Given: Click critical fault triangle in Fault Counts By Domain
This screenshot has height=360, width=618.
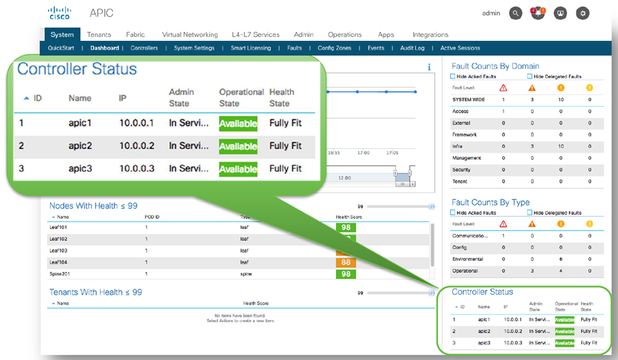Looking at the screenshot, I should pyautogui.click(x=503, y=88).
